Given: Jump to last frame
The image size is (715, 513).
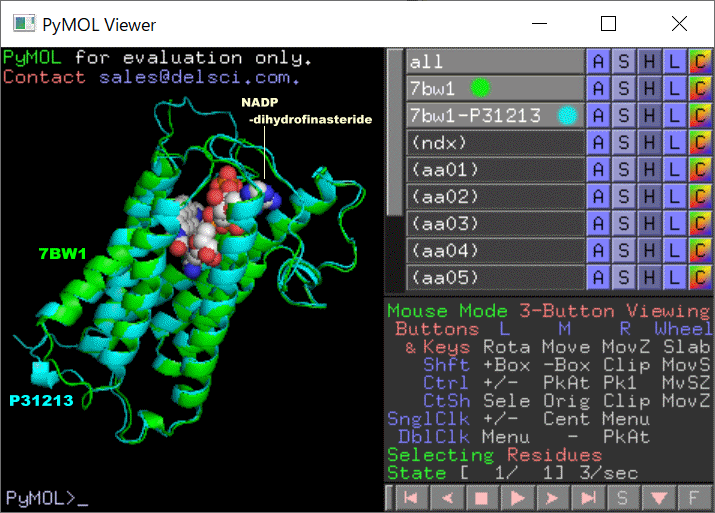Looking at the screenshot, I should pos(587,497).
